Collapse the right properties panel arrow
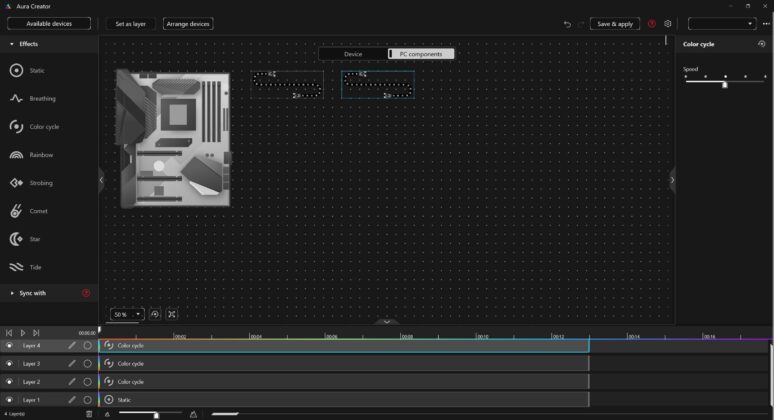The width and height of the screenshot is (774, 420). (x=672, y=180)
